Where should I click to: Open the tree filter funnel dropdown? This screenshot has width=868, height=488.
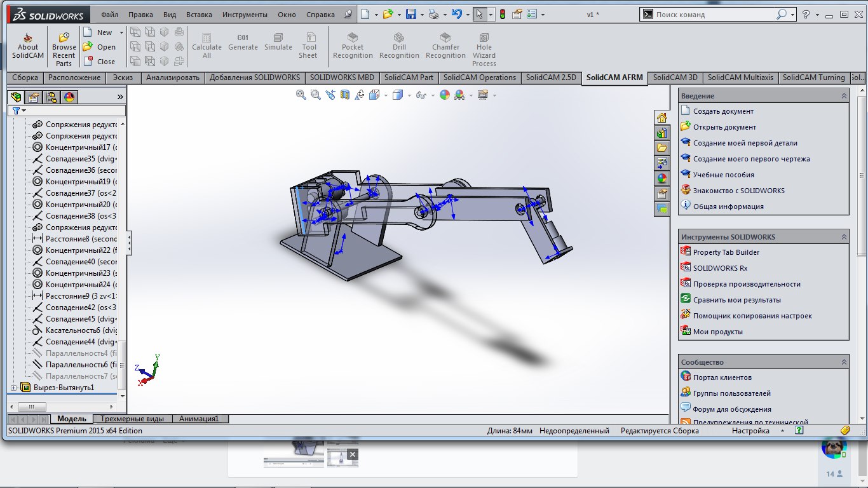pyautogui.click(x=19, y=111)
